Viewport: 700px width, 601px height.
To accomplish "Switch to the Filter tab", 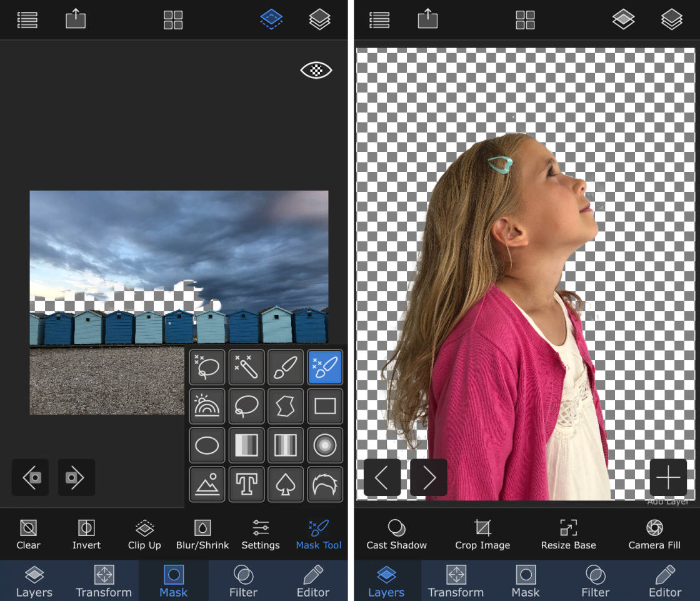I will click(x=243, y=582).
